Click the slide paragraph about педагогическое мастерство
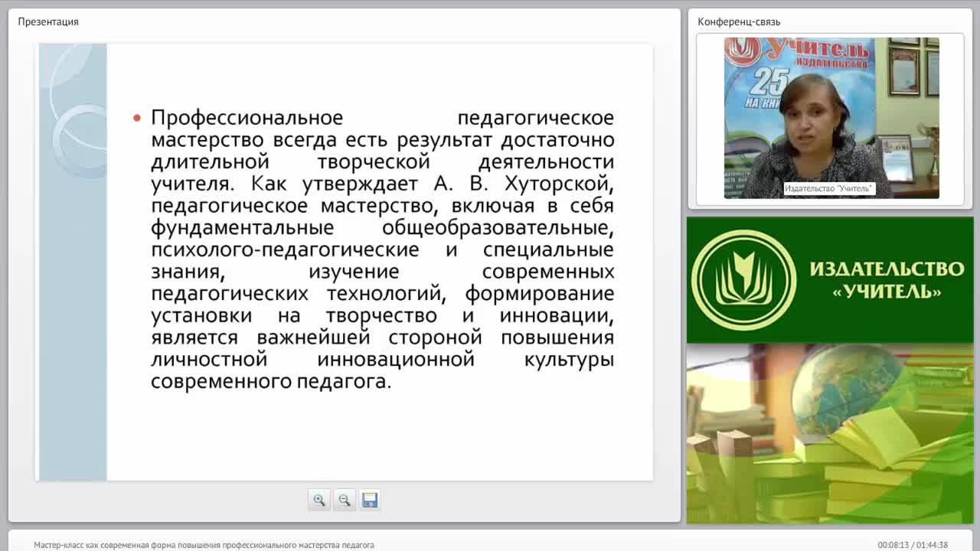Screen dimensions: 980x551 [382, 249]
